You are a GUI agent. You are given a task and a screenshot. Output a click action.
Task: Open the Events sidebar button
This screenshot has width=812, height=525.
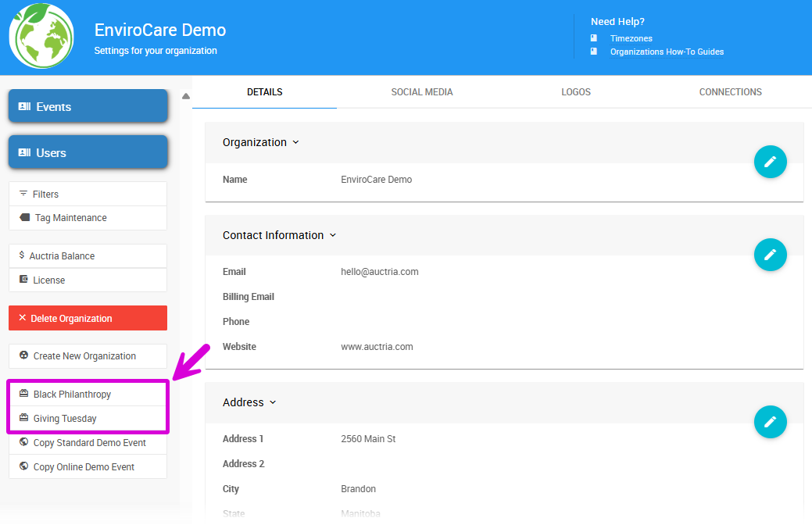88,107
